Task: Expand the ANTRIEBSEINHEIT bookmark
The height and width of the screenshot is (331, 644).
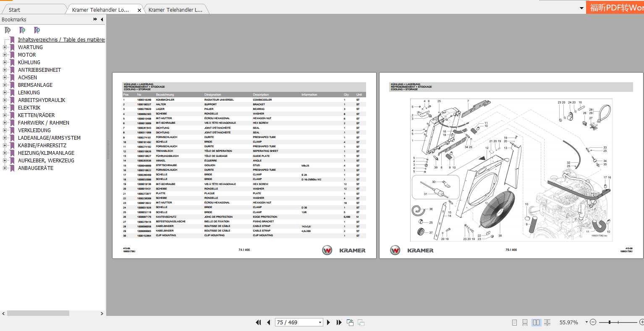Action: pos(5,70)
